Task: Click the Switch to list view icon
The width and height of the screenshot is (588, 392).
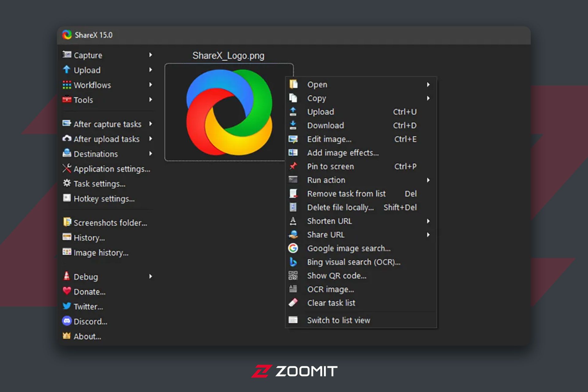Action: [293, 320]
